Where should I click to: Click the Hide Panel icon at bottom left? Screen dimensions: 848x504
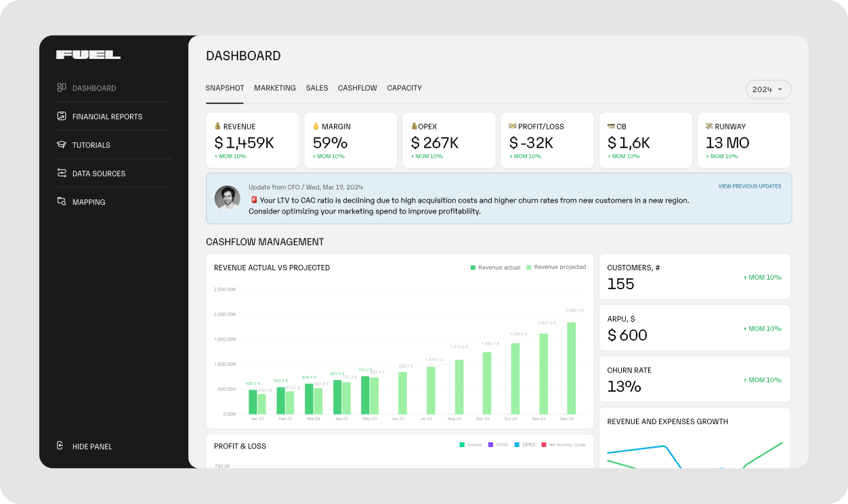(60, 446)
